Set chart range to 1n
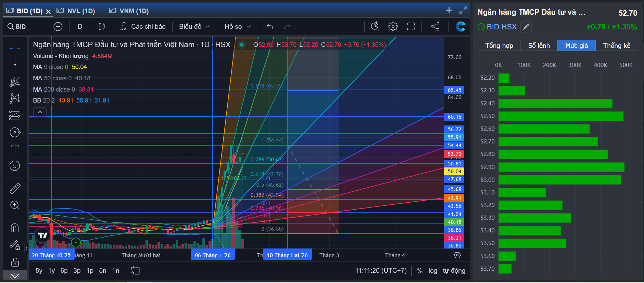 click(x=116, y=271)
